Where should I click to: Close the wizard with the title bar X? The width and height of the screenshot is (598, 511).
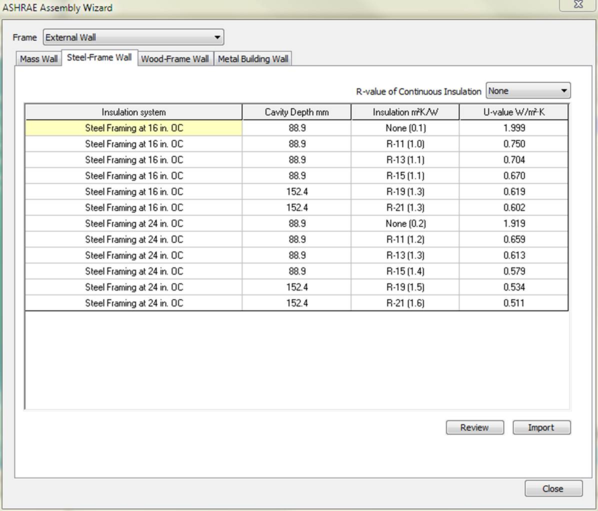pyautogui.click(x=578, y=5)
